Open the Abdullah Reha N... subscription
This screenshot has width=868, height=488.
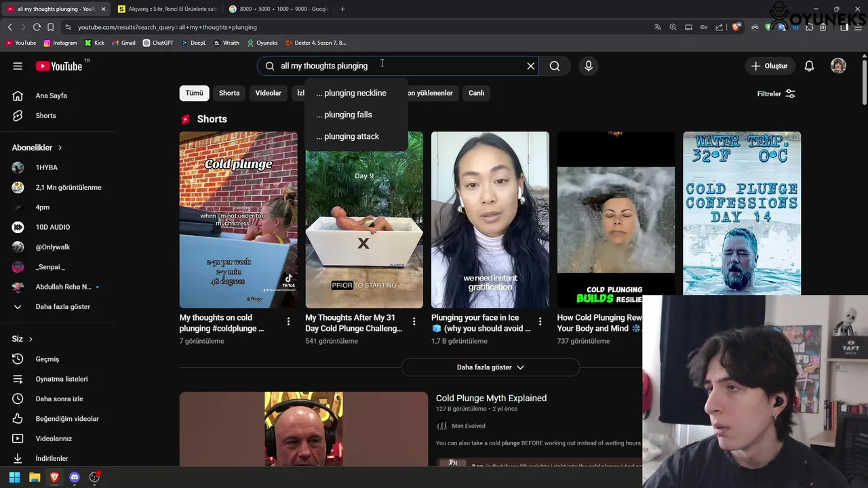click(58, 287)
